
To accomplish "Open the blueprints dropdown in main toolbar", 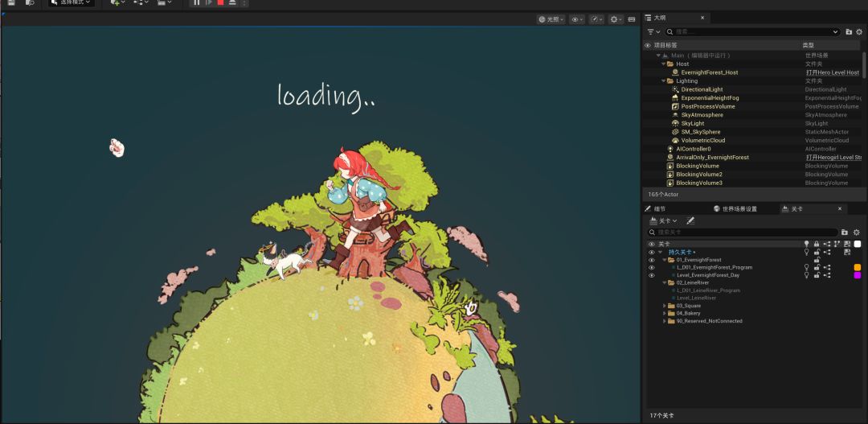I will [x=141, y=2].
